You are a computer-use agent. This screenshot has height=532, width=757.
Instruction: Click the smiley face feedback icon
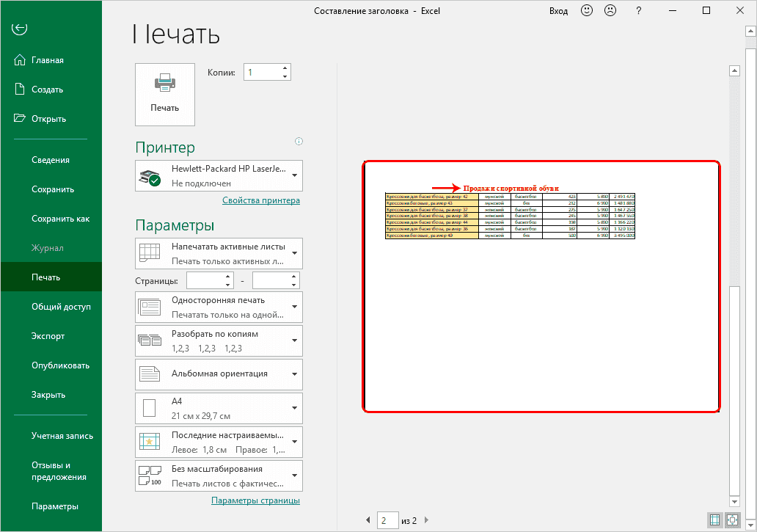point(586,11)
